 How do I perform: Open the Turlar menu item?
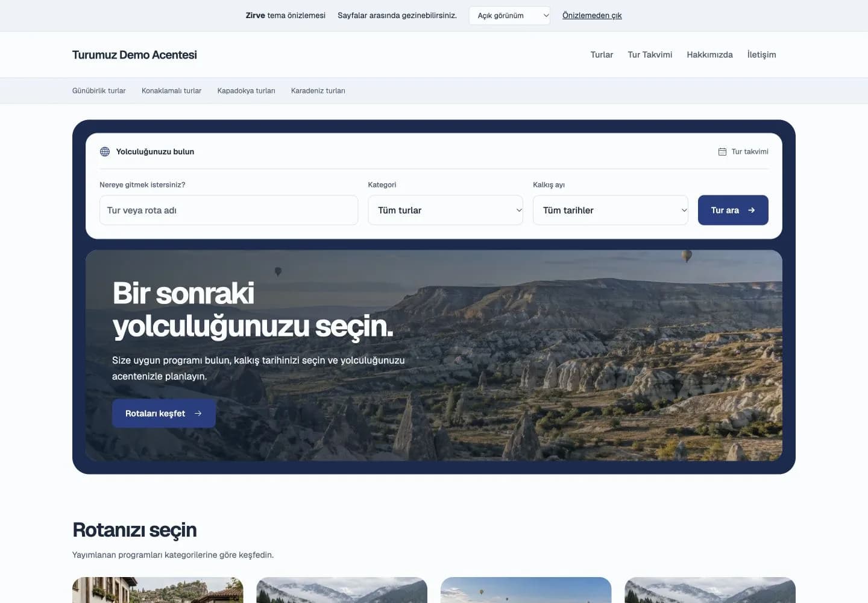pos(602,54)
